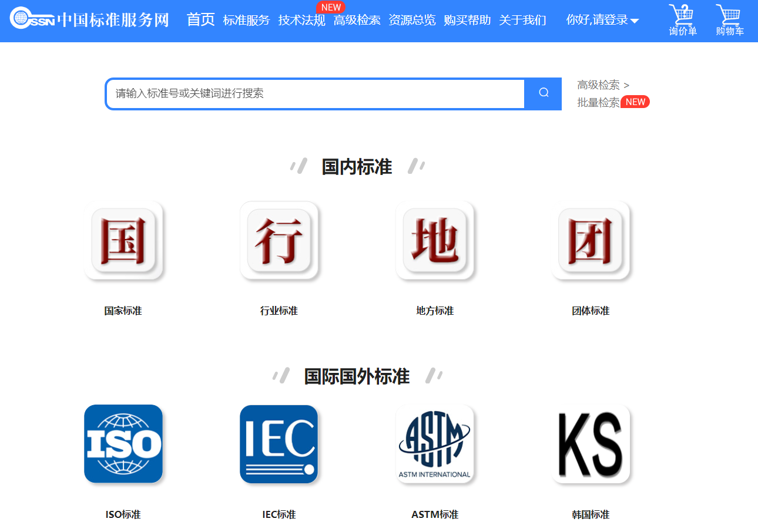Open the 购买帮助 menu item
Viewport: 758px width, 532px height.
[x=467, y=21]
